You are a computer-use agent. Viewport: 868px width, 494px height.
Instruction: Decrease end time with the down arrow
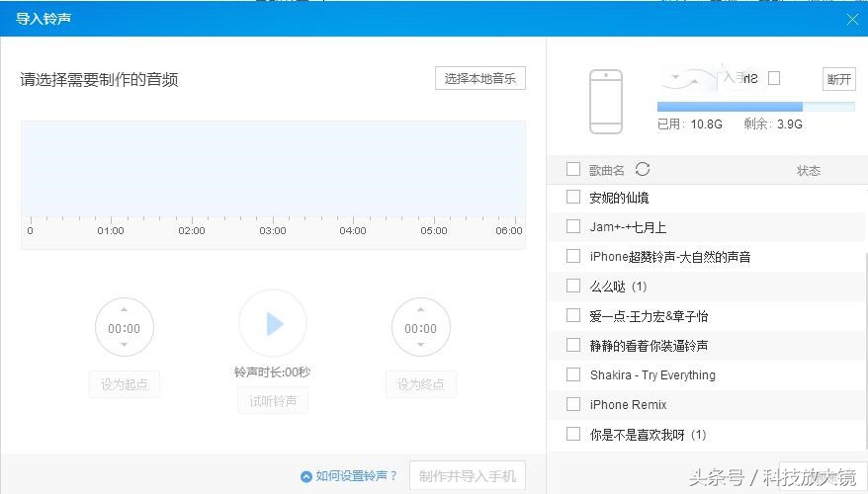[421, 345]
